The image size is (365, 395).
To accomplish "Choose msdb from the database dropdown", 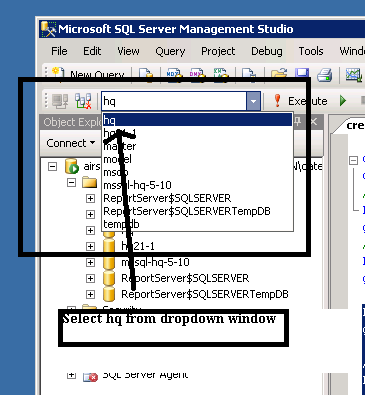I will [197, 172].
